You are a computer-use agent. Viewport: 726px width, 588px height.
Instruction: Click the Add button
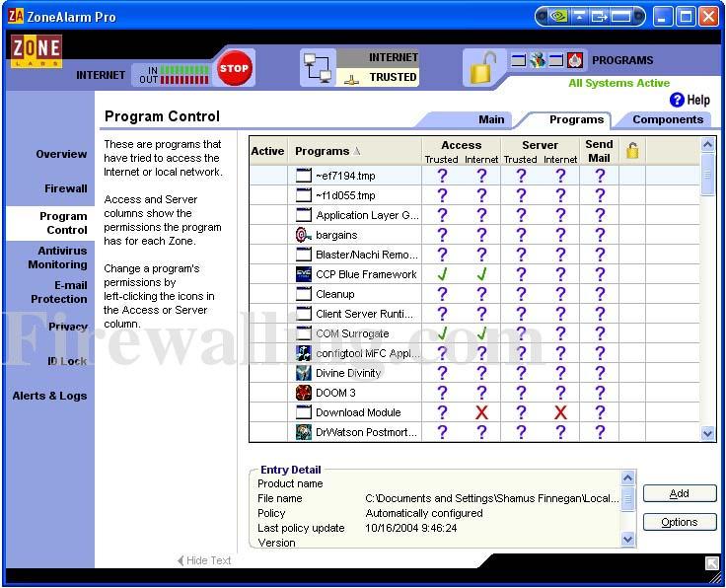click(680, 493)
